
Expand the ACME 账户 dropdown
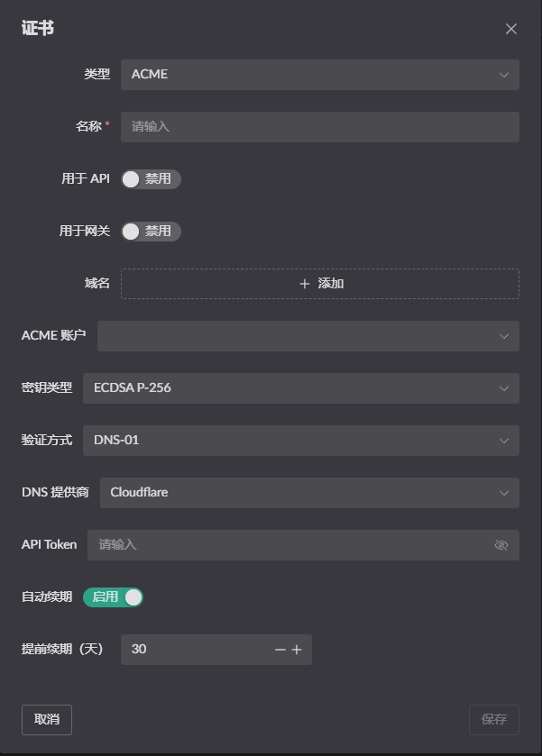[x=308, y=335]
